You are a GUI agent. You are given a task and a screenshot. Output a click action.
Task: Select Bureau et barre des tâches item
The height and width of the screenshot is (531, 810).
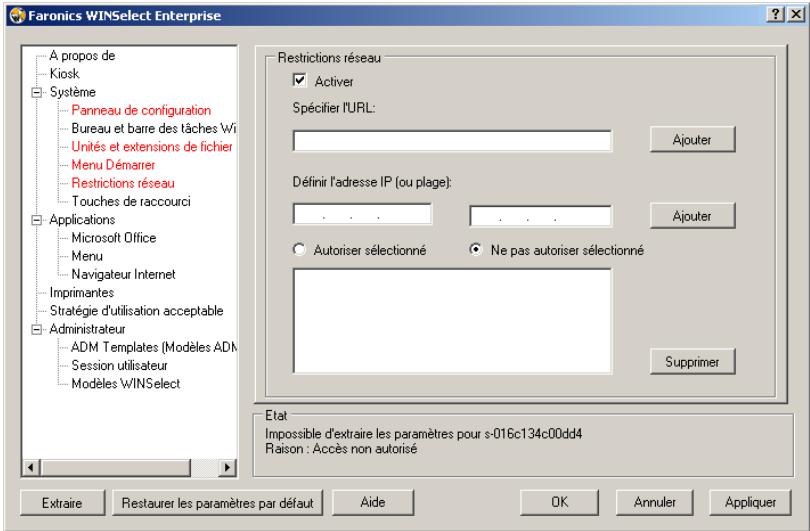point(153,129)
